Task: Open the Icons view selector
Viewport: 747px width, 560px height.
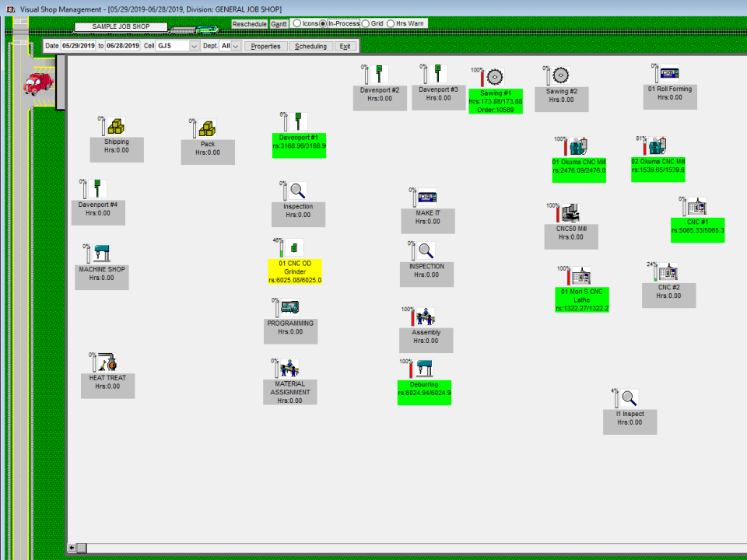Action: click(x=299, y=23)
